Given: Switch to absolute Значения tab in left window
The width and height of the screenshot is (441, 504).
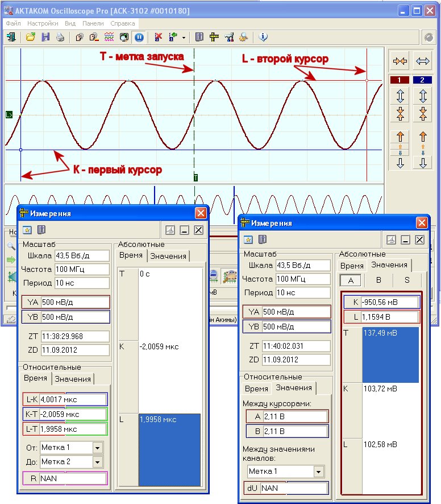Looking at the screenshot, I should 168,256.
